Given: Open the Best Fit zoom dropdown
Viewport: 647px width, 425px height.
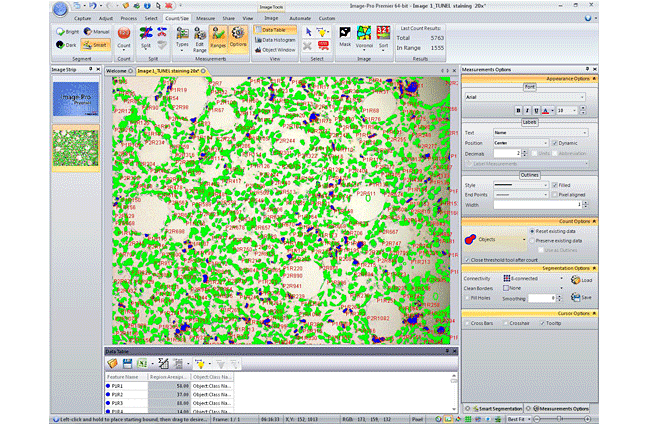Looking at the screenshot, I should coord(518,419).
